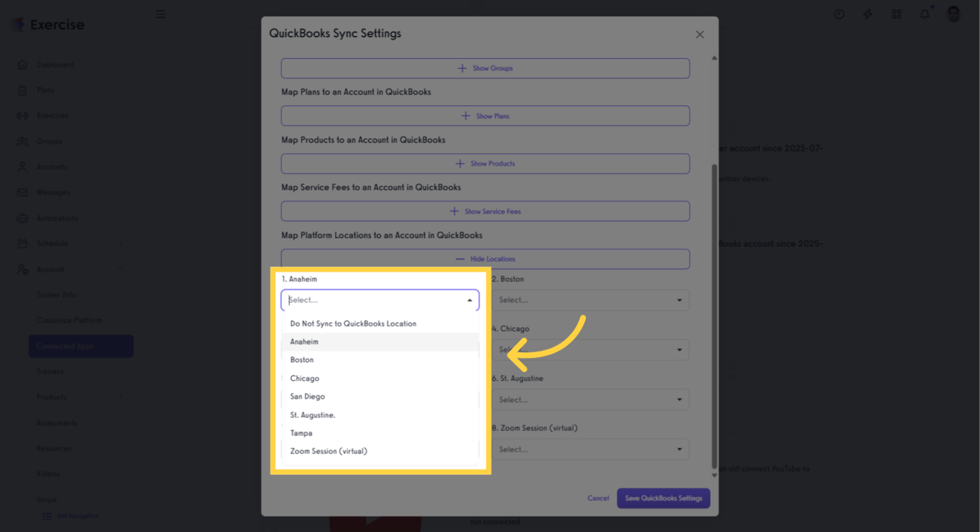The width and height of the screenshot is (980, 532).
Task: Open the notifications bell icon
Action: click(925, 14)
